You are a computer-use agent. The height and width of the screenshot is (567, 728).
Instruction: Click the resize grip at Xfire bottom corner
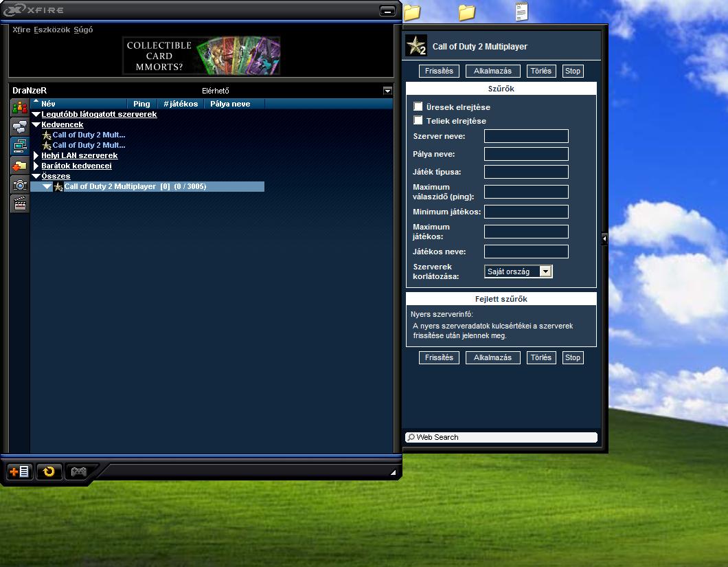[393, 472]
